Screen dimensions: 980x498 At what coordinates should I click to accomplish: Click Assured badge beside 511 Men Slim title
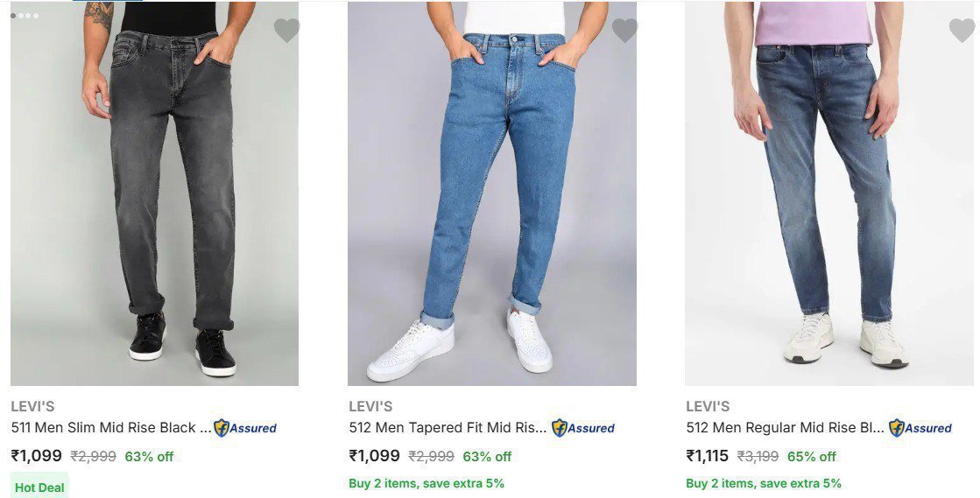pyautogui.click(x=245, y=428)
